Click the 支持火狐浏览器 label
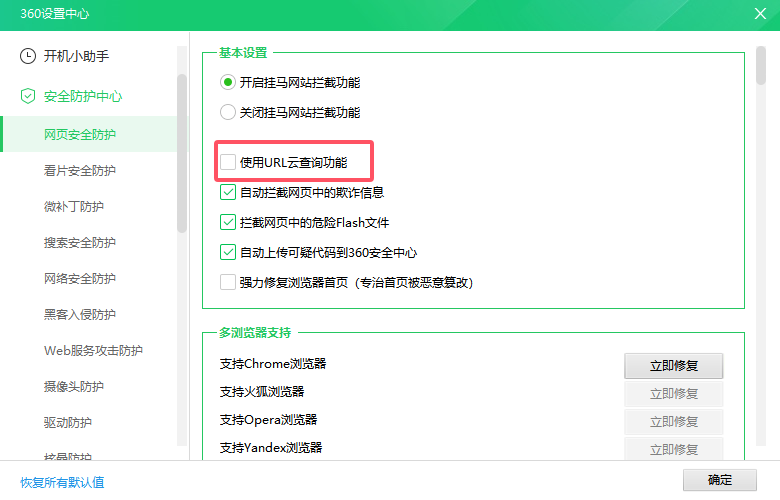780x500 pixels. coord(262,392)
